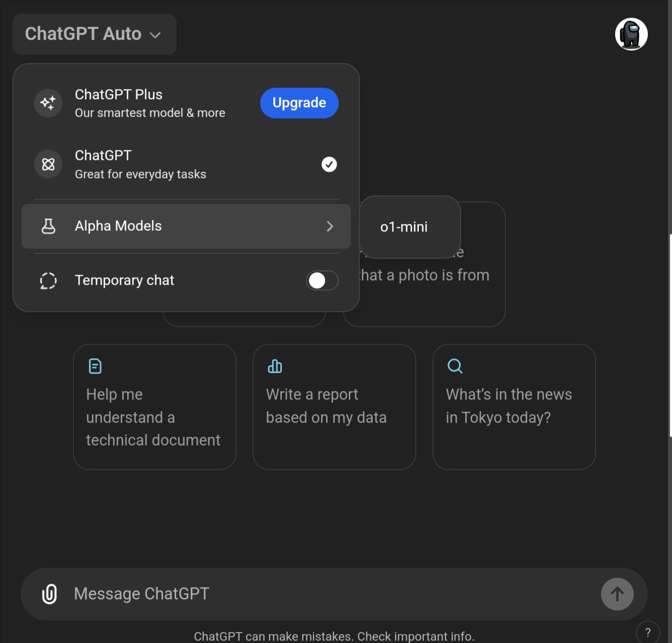672x643 pixels.
Task: Click the send message arrow
Action: pyautogui.click(x=617, y=594)
